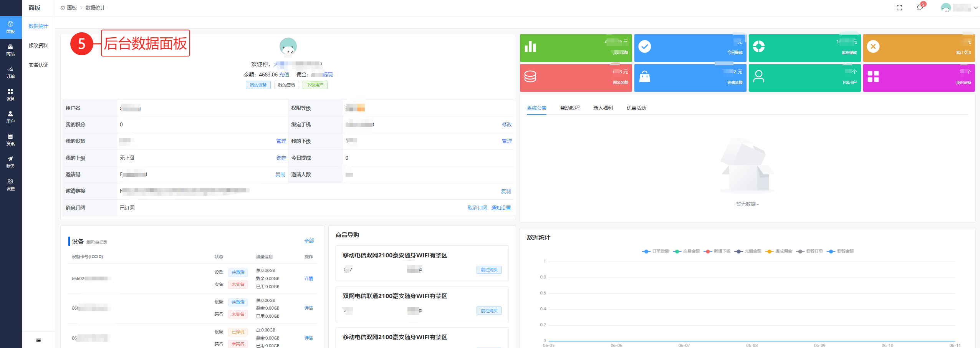Select 数据统计 in the submenu
980x348 pixels.
[38, 26]
